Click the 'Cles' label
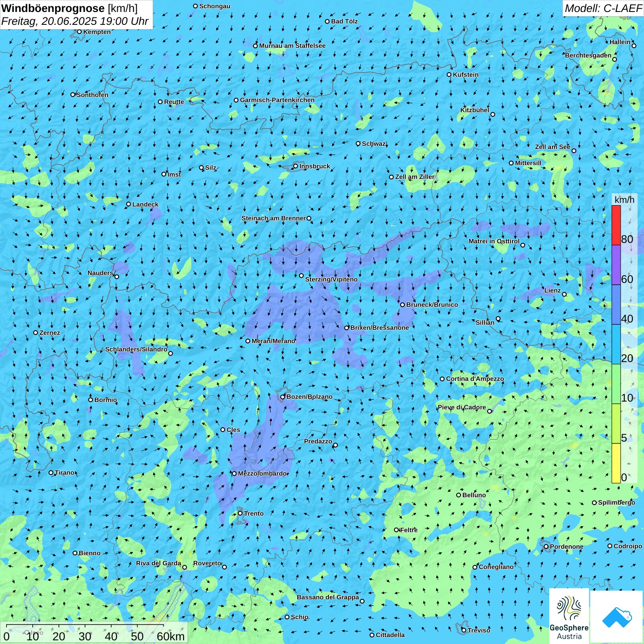 pyautogui.click(x=233, y=430)
